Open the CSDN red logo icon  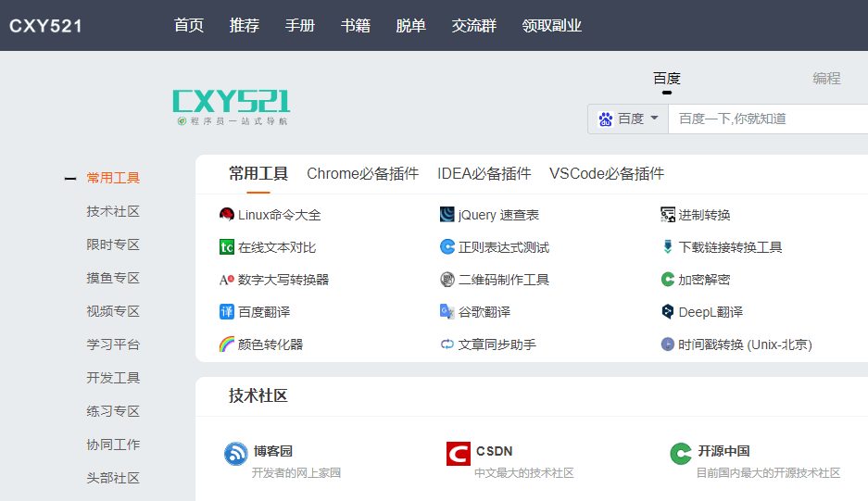coord(459,454)
